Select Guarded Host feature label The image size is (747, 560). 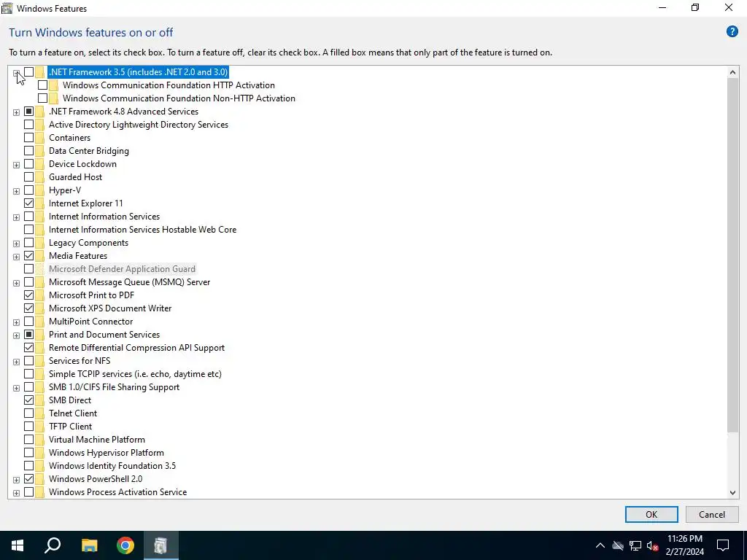click(75, 177)
